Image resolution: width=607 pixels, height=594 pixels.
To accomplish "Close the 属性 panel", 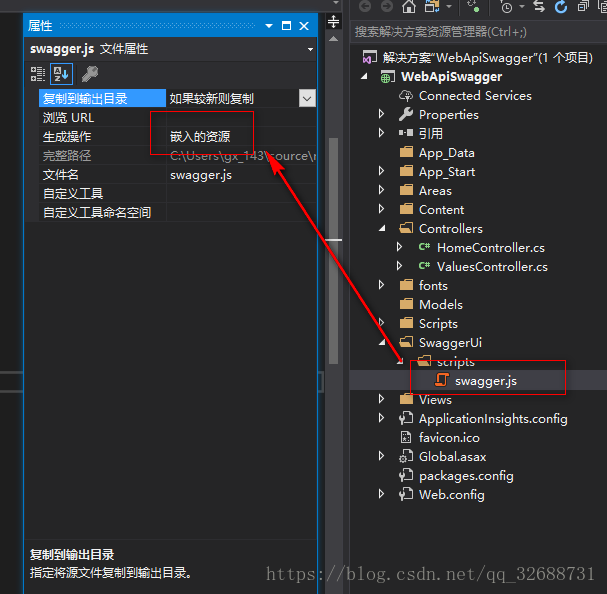I will (304, 26).
